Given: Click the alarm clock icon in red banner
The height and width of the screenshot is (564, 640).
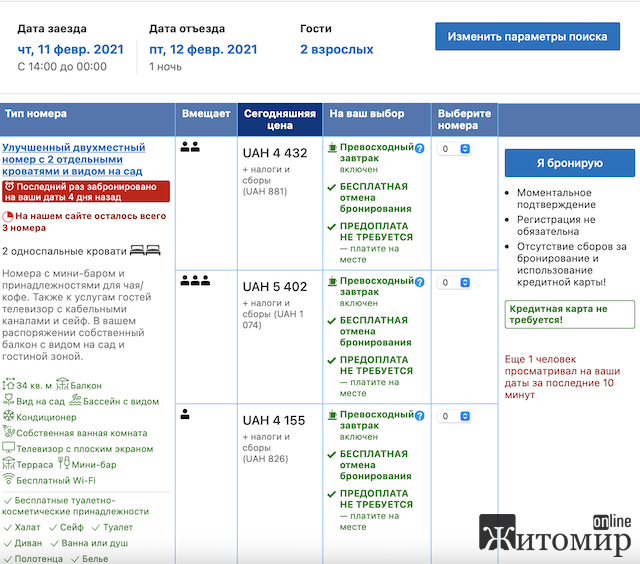Looking at the screenshot, I should click(9, 187).
